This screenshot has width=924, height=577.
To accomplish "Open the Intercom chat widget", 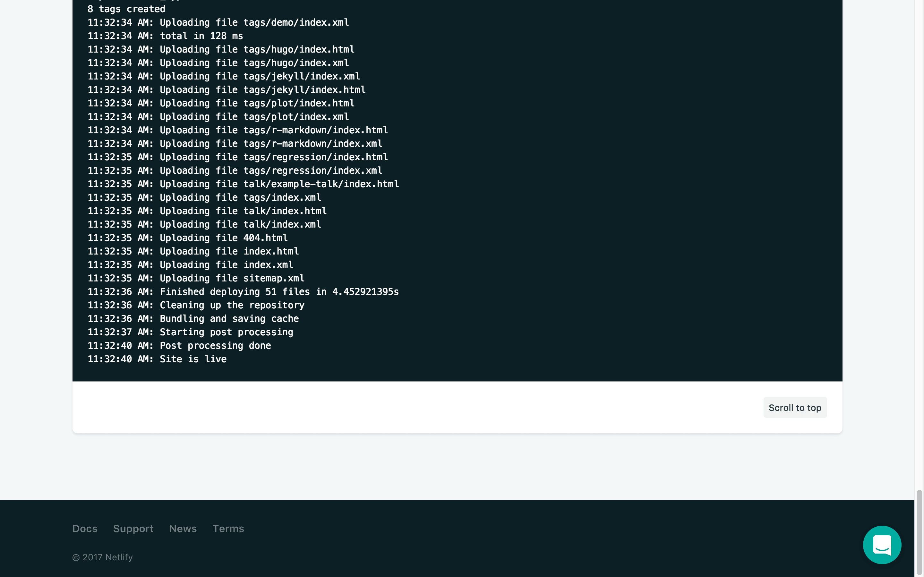I will (x=882, y=545).
